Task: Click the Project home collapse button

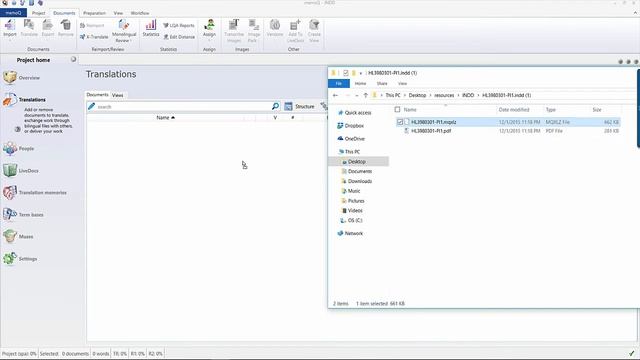Action: tap(73, 60)
